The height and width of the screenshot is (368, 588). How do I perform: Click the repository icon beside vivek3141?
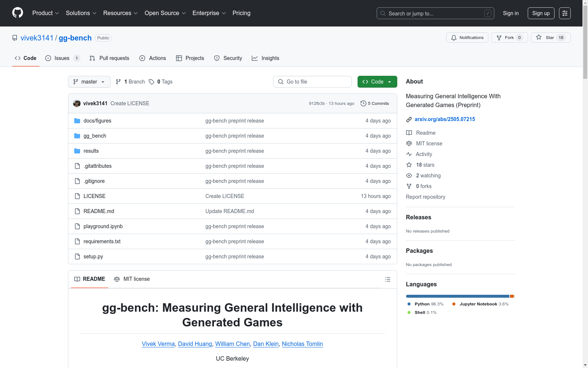15,38
